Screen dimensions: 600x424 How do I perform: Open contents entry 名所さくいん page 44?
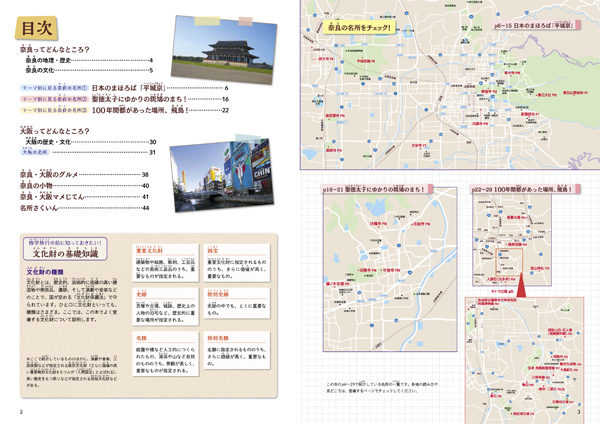tap(84, 208)
